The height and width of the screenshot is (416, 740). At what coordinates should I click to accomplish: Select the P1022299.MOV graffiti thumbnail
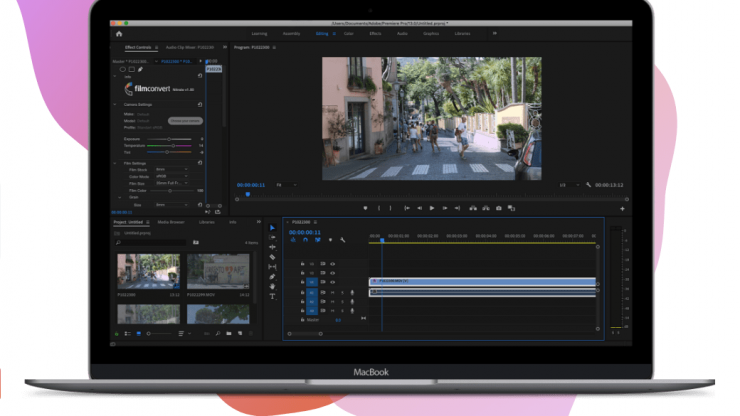(x=217, y=271)
